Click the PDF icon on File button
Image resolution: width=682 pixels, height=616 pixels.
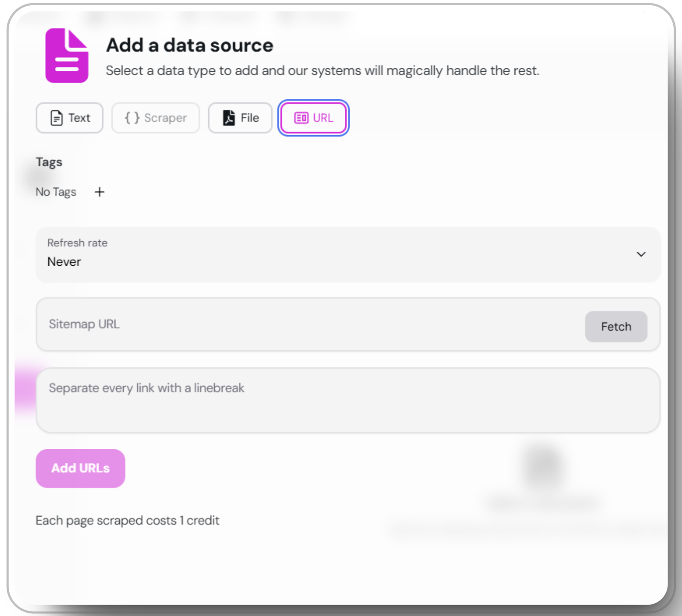click(229, 117)
